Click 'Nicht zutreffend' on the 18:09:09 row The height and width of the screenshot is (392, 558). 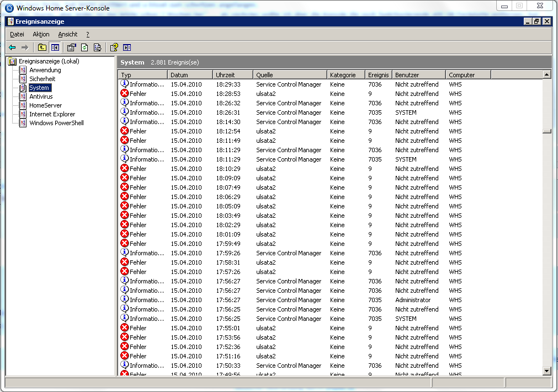coord(417,178)
